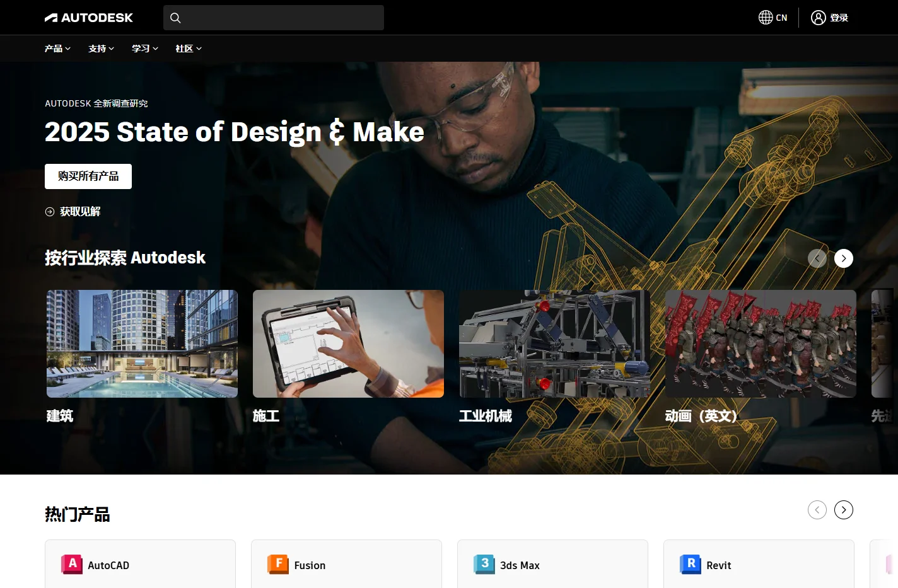Expand the 产品 menu
The width and height of the screenshot is (898, 588).
point(57,49)
